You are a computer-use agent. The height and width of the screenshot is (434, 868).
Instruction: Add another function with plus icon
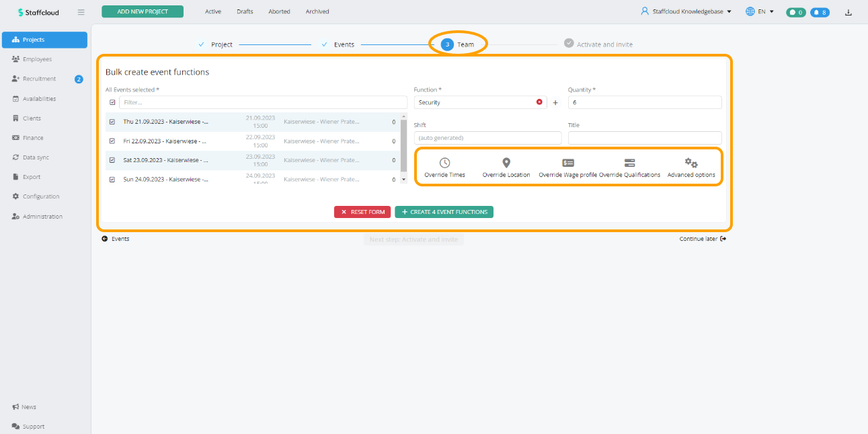555,103
